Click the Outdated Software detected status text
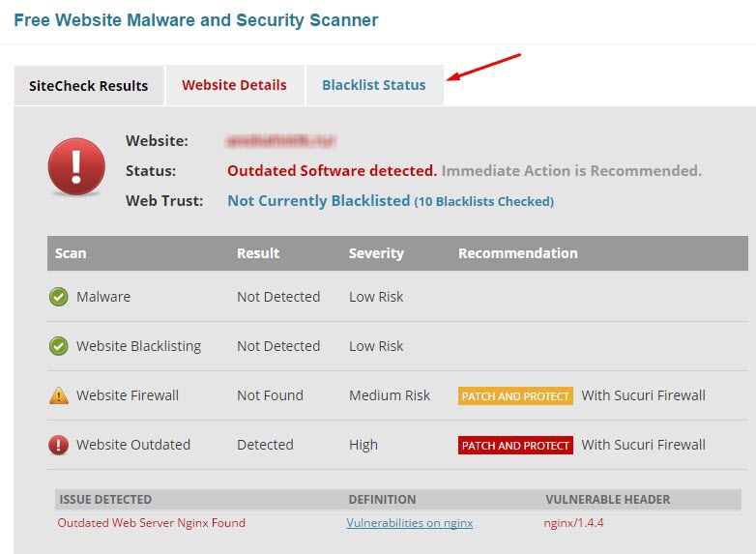 tap(332, 171)
